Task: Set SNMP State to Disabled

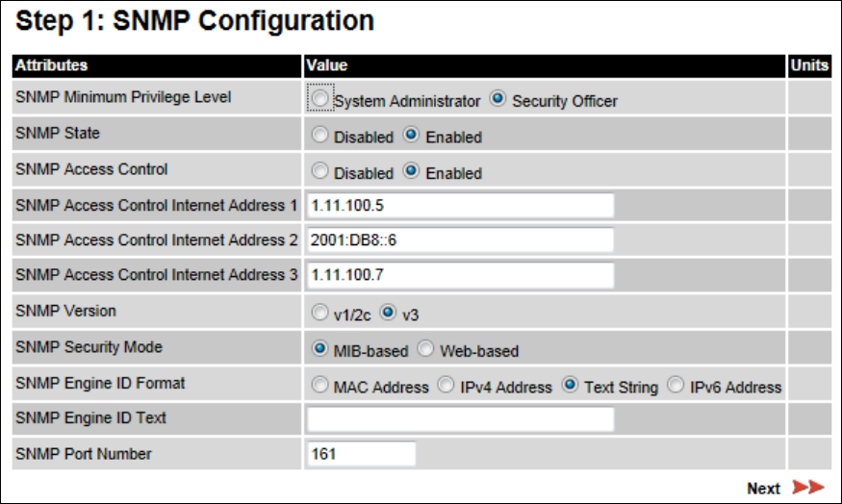Action: 319,135
